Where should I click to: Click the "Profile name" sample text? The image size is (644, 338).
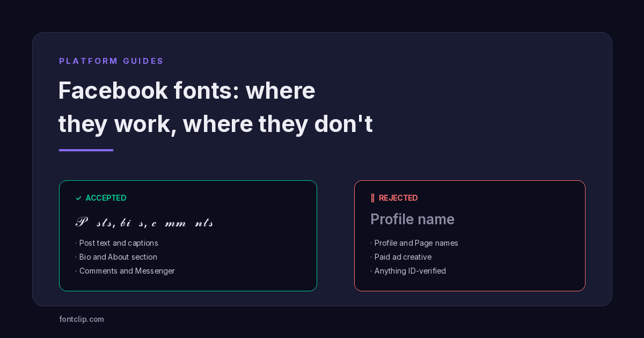(x=412, y=219)
